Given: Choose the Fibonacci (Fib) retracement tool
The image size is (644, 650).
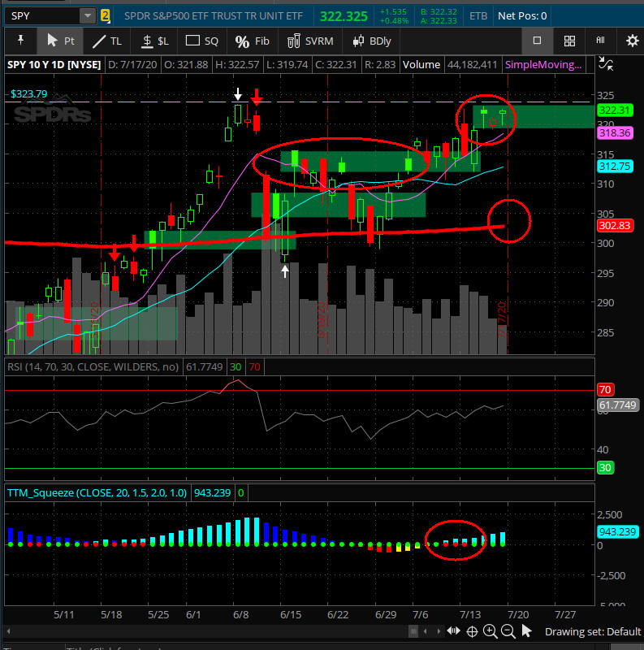Looking at the screenshot, I should 253,41.
